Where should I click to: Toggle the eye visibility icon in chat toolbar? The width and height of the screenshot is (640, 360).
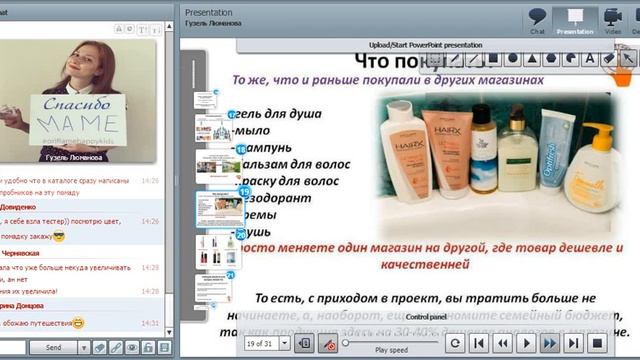pos(132,348)
